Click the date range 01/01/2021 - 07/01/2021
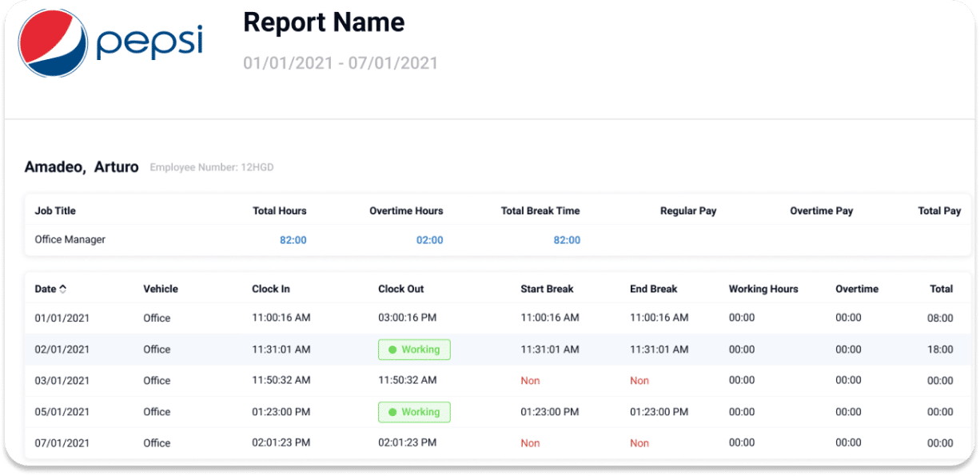This screenshot has width=980, height=476. [341, 62]
